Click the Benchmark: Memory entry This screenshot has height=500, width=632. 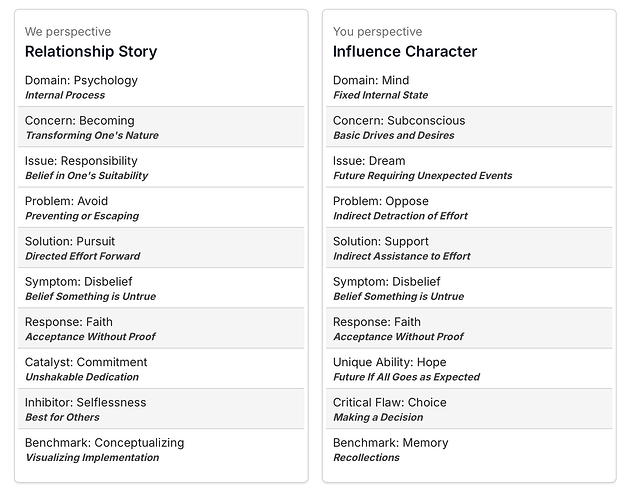tap(469, 449)
